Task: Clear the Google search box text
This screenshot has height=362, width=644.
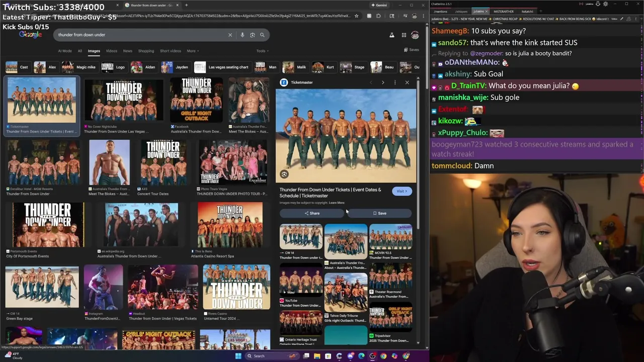Action: point(230,35)
